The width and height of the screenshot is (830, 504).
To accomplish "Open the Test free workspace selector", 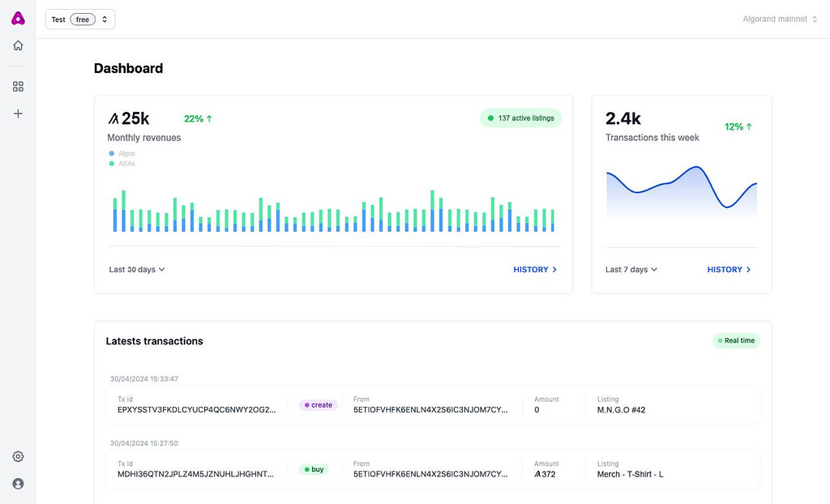I will click(x=79, y=19).
